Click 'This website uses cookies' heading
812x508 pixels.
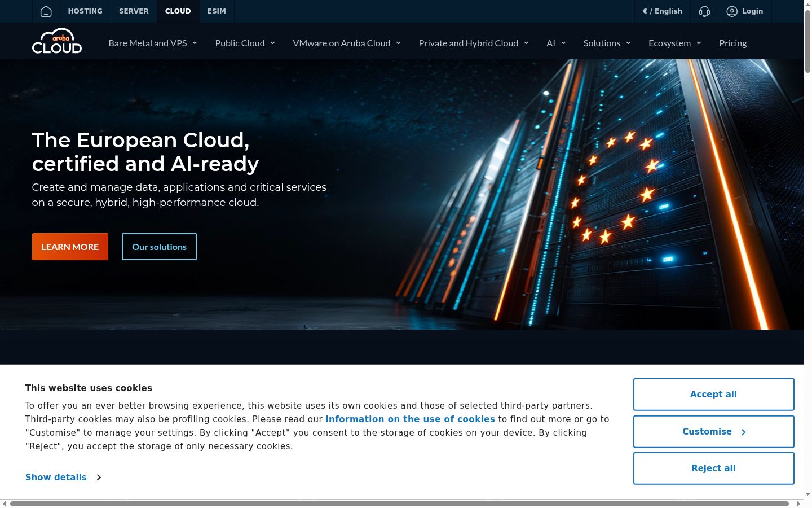(89, 388)
